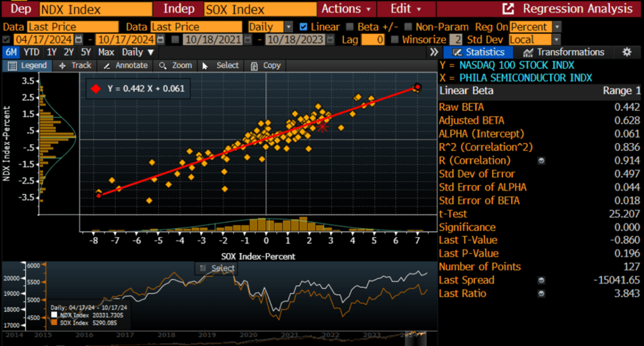Open calendar for end date 10/17/2024
The width and height of the screenshot is (644, 346).
(160, 39)
